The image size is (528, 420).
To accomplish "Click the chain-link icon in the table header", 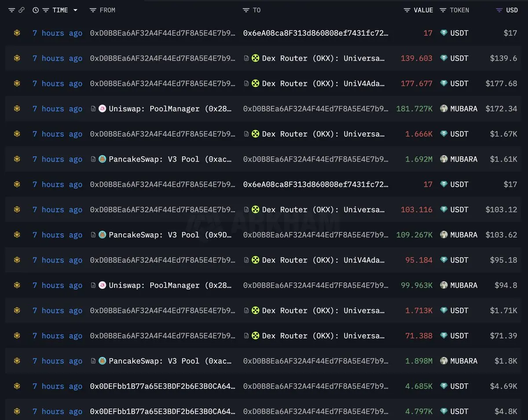I will (x=21, y=10).
